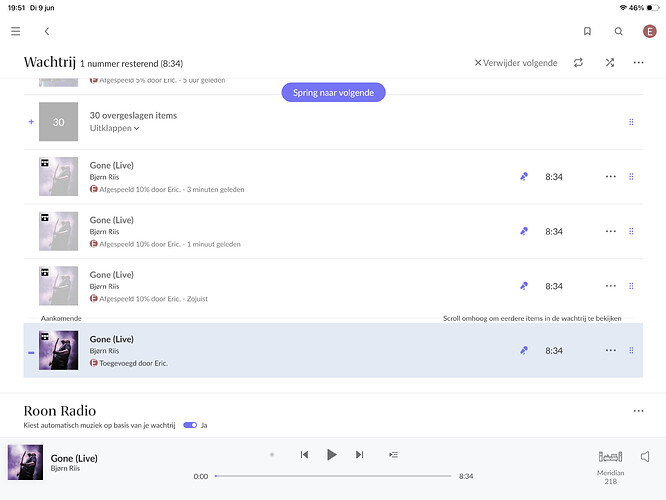Image resolution: width=666 pixels, height=500 pixels.
Task: Collapse upcoming track with minus icon
Action: [x=31, y=353]
